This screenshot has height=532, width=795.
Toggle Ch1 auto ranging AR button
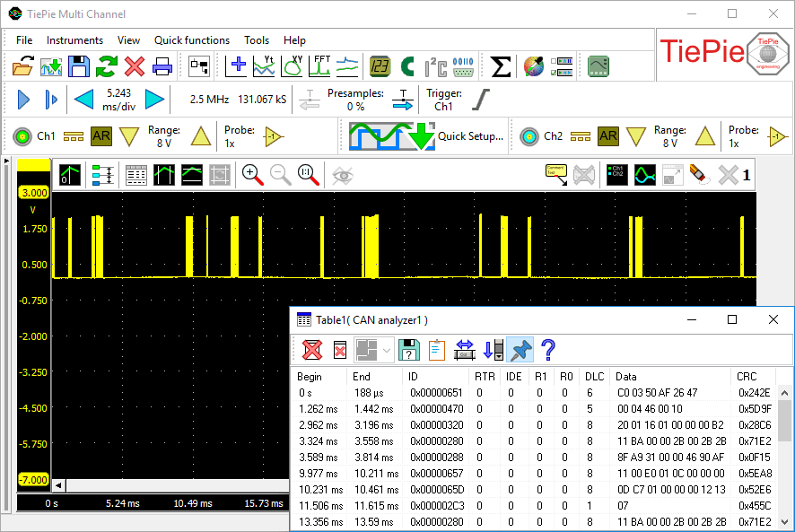(101, 136)
